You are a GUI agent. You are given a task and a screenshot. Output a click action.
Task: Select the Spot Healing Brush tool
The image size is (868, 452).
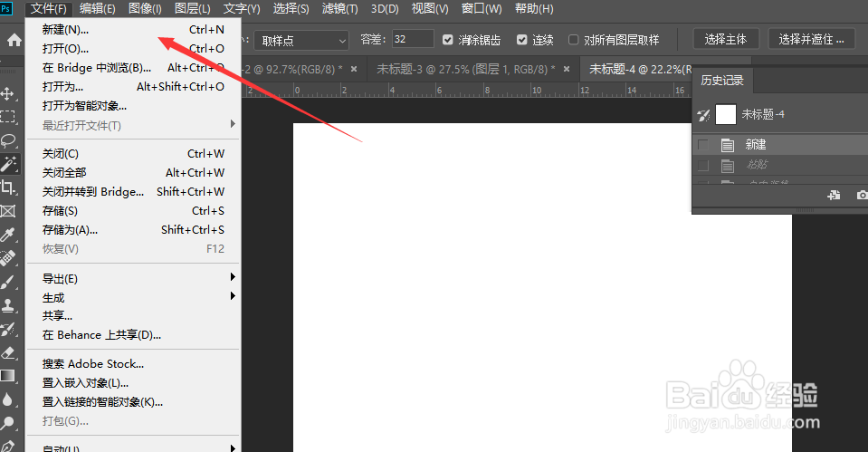(8, 258)
